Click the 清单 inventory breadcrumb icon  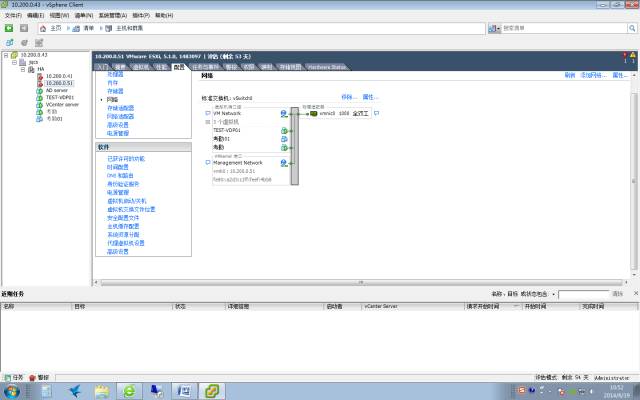76,28
